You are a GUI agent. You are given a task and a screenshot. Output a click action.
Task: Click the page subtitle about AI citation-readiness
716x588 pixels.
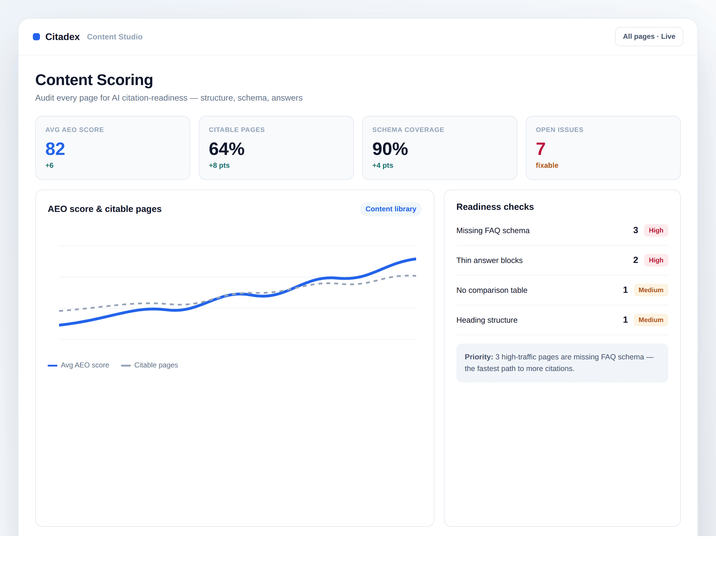pyautogui.click(x=169, y=98)
